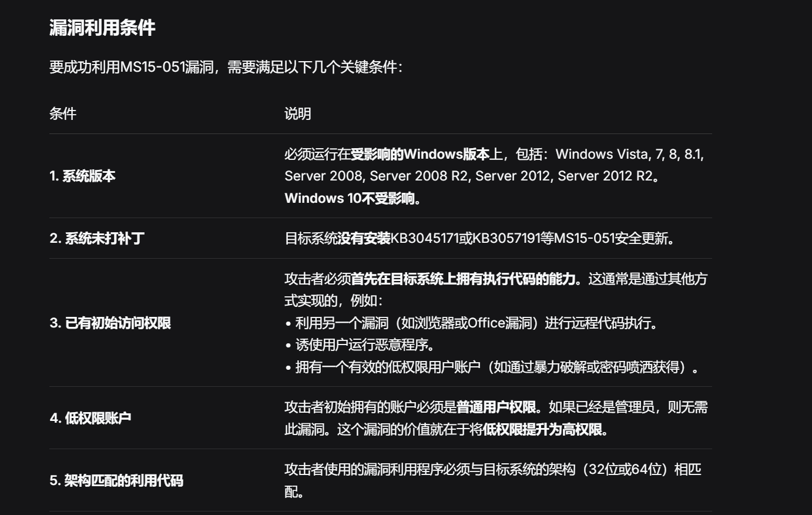Click the bold text 普通用户权限
The height and width of the screenshot is (515, 812).
pos(496,407)
